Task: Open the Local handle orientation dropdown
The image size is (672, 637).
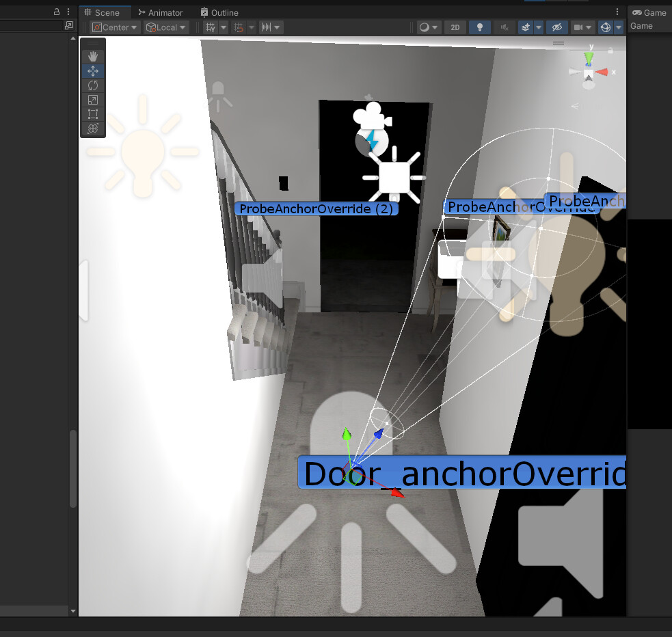Action: (164, 27)
